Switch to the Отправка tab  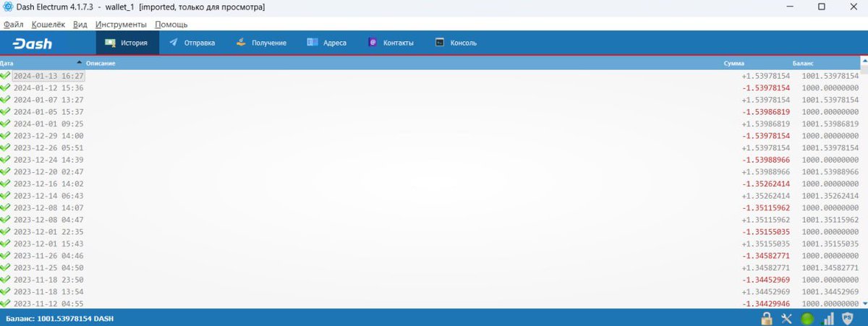point(192,43)
